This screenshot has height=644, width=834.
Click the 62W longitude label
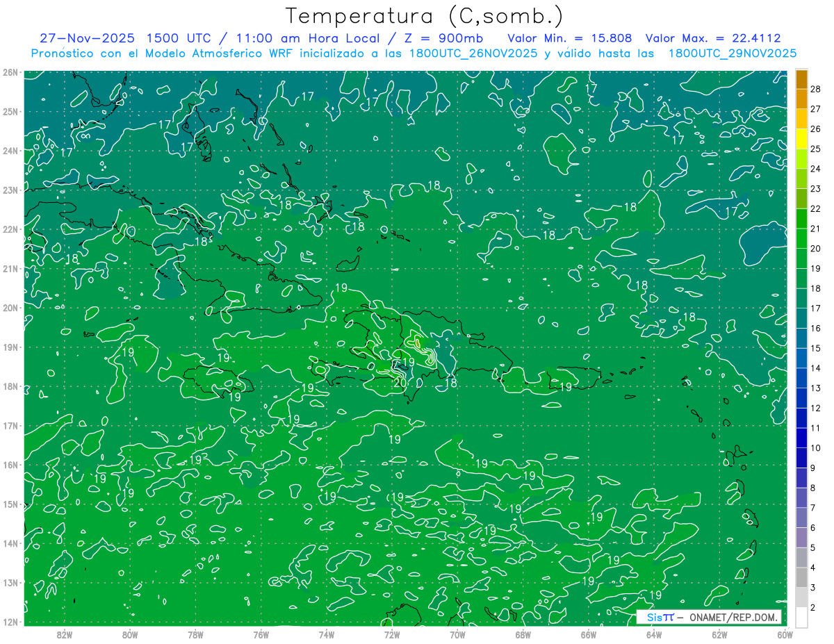(x=719, y=634)
